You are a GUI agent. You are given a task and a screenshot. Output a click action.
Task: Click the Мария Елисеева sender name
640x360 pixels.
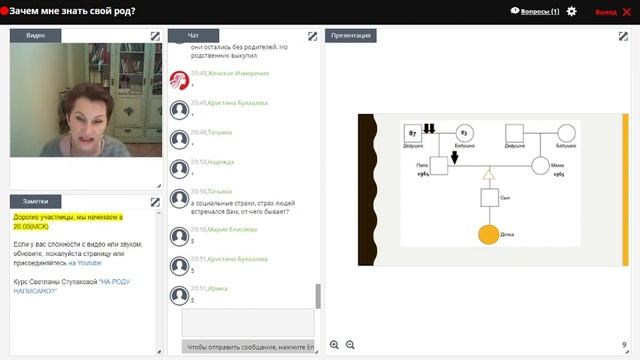click(x=232, y=229)
